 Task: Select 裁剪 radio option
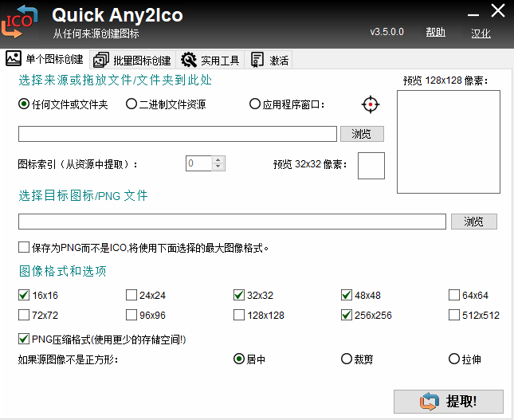[x=357, y=359]
